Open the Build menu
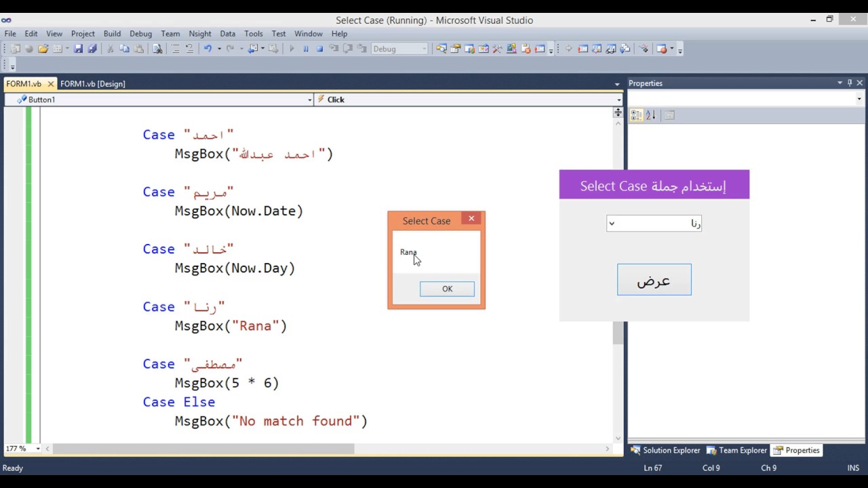Screen dimensions: 868x488 coord(112,33)
